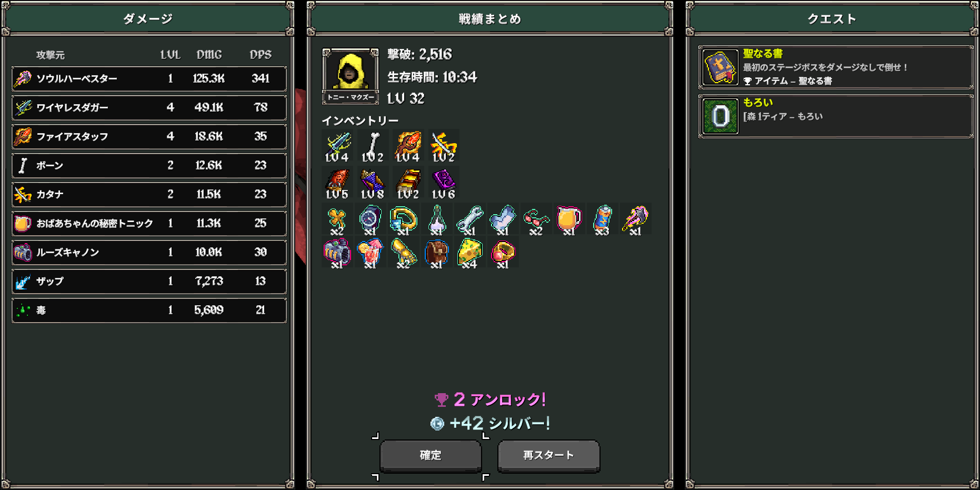
Task: Select the Katana LV2 inventory icon
Action: pyautogui.click(x=444, y=146)
